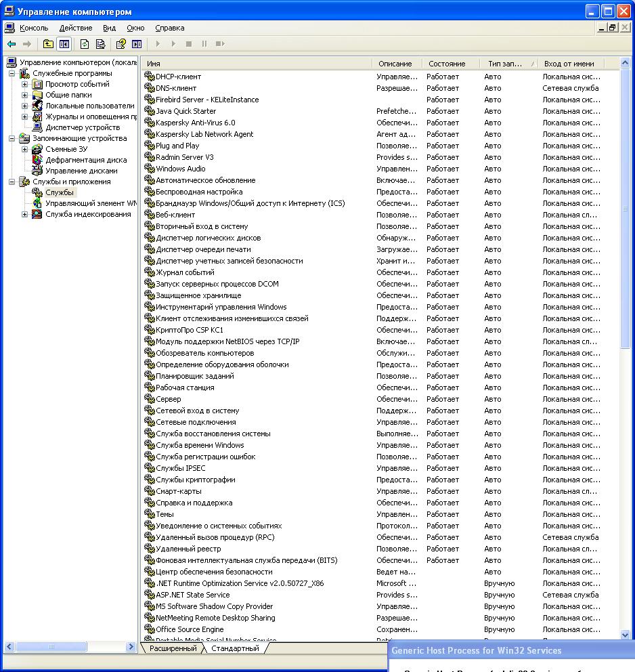The height and width of the screenshot is (672, 635).
Task: Select Дефрагментация диска in the tree
Action: [x=86, y=160]
